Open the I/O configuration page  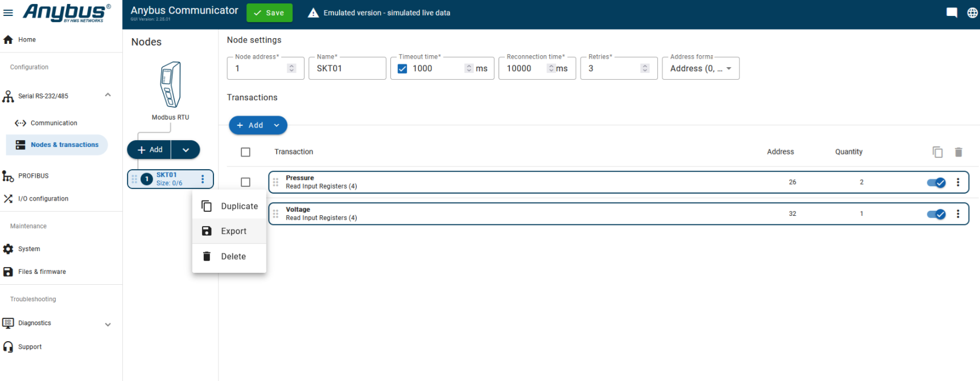43,199
